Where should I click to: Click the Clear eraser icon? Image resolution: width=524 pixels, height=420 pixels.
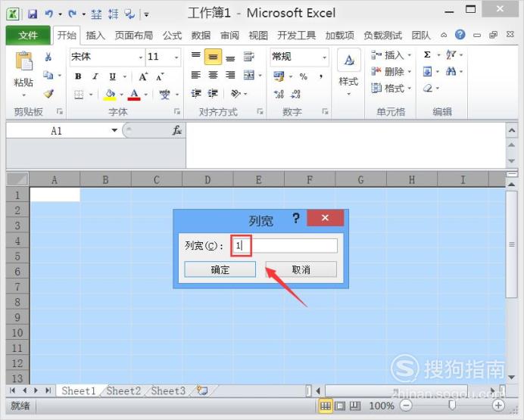click(x=428, y=89)
